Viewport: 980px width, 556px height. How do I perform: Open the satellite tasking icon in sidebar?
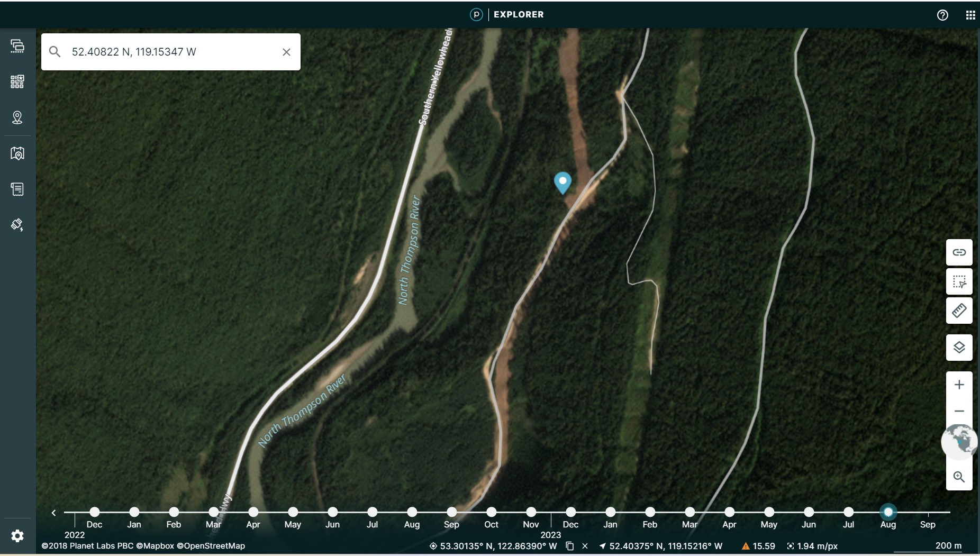point(17,225)
